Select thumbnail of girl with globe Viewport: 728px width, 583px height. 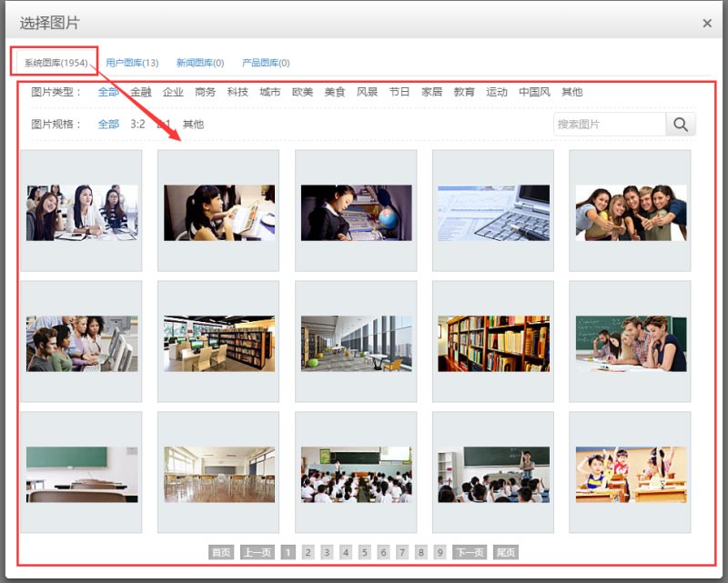[x=356, y=212]
